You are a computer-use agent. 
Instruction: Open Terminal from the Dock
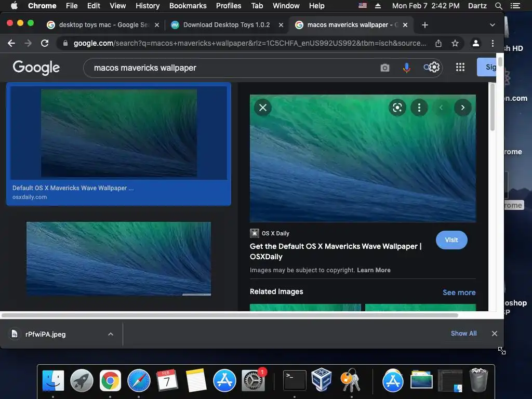tap(295, 381)
